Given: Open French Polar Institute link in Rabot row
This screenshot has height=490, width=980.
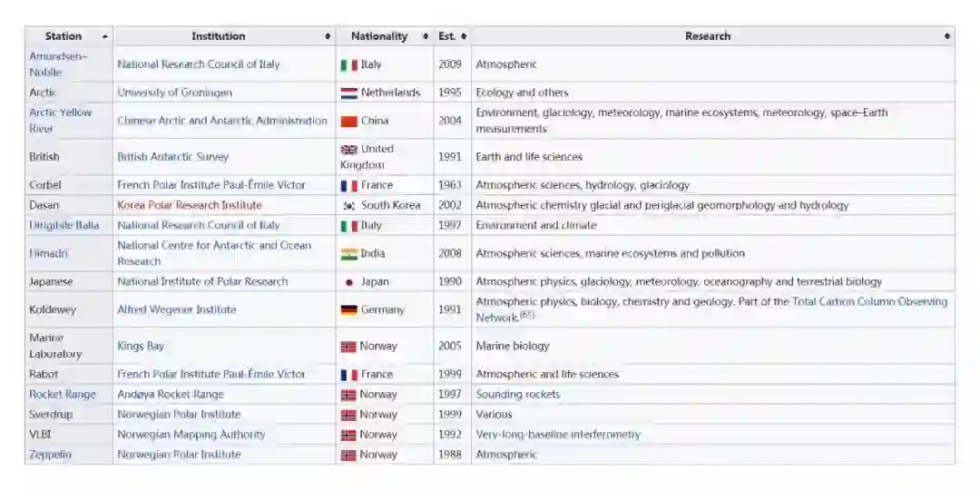Looking at the screenshot, I should click(x=211, y=375).
